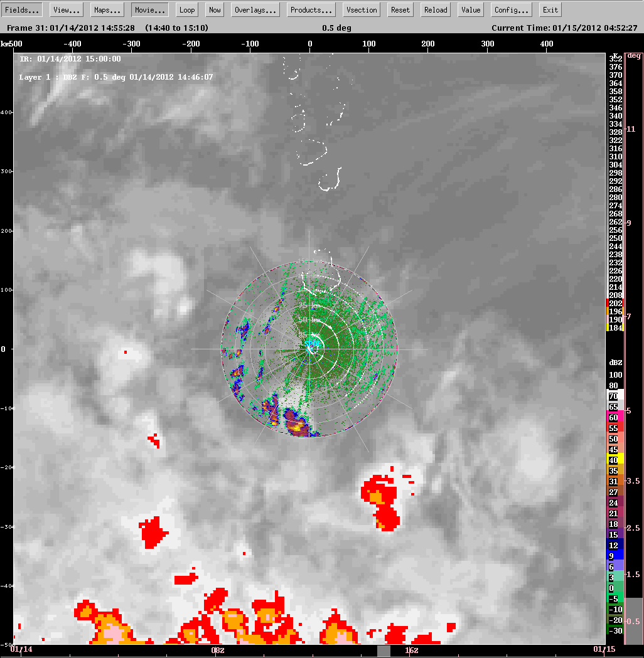
Task: Open the View menu
Action: [x=65, y=9]
